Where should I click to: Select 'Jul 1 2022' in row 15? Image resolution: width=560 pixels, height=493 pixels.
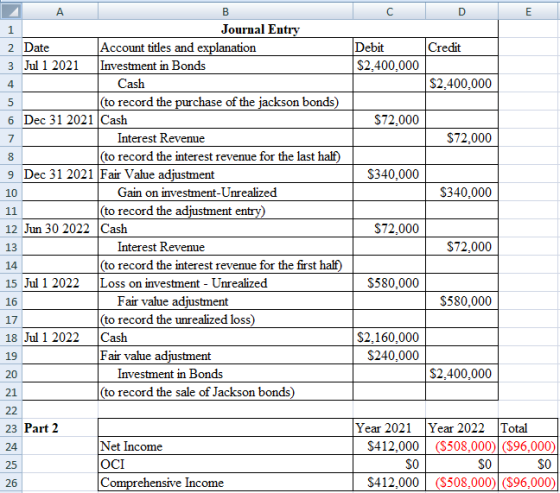pos(60,283)
